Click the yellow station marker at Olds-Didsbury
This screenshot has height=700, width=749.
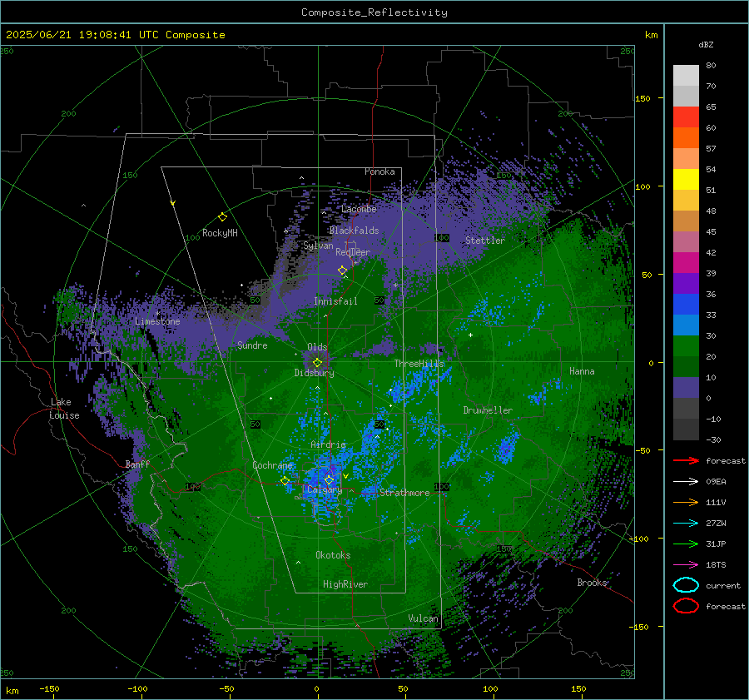tap(317, 363)
